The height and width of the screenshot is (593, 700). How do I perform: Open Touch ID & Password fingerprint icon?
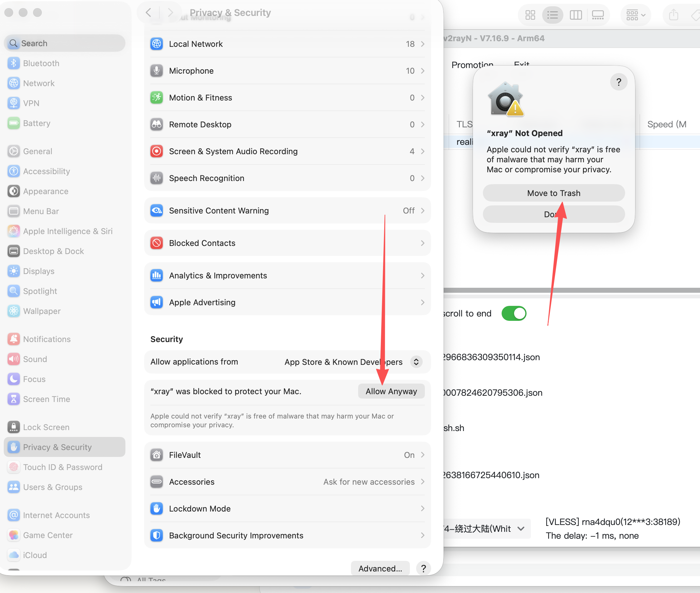[14, 467]
